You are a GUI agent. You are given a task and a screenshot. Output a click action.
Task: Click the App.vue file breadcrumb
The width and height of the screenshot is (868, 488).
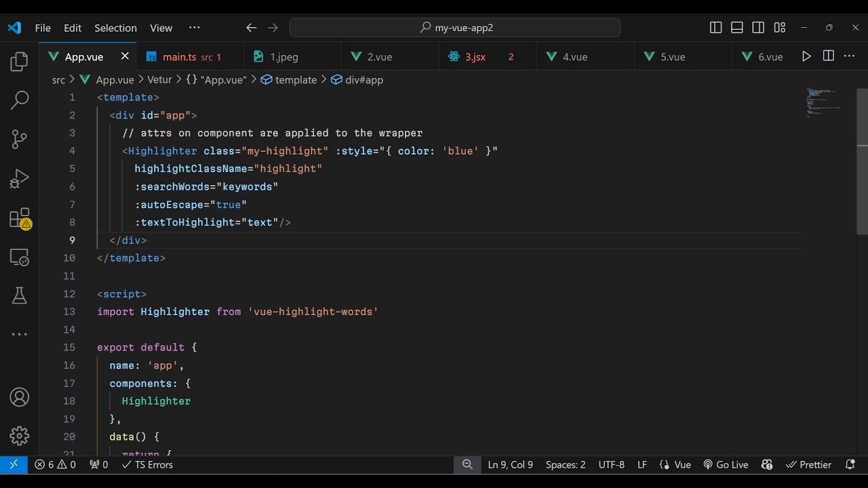tap(107, 80)
